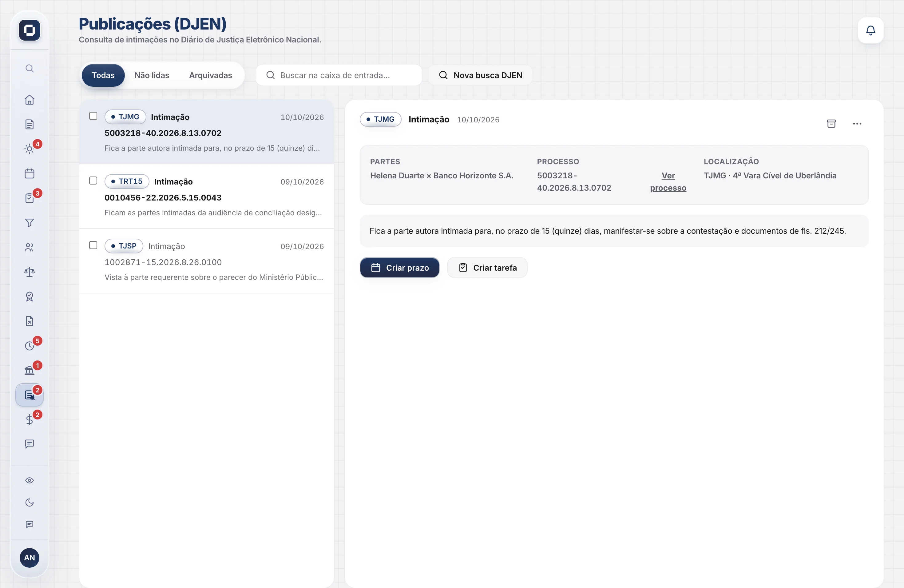Image resolution: width=904 pixels, height=588 pixels.
Task: Switch to the Arquivadas tab
Action: click(x=210, y=75)
